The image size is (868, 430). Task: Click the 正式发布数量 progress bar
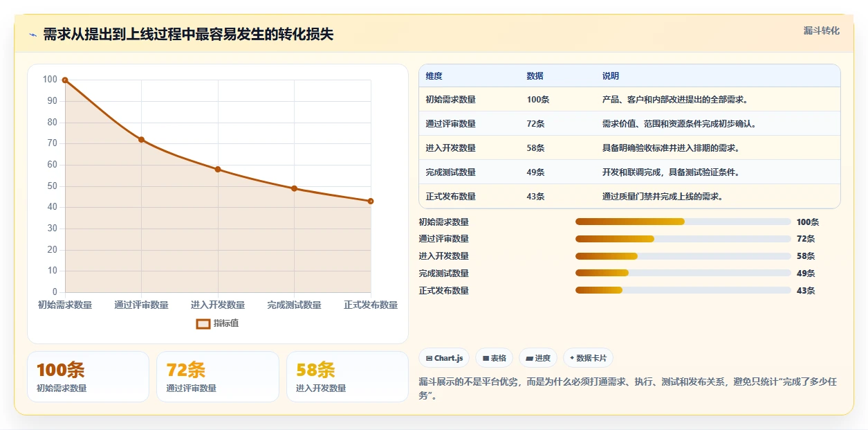(x=683, y=290)
